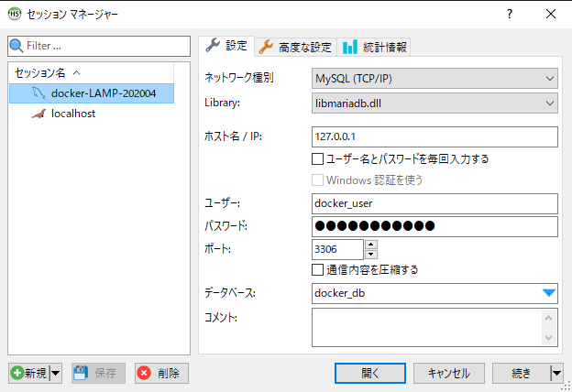Click the HeidiSQL app icon in title bar

[15, 14]
